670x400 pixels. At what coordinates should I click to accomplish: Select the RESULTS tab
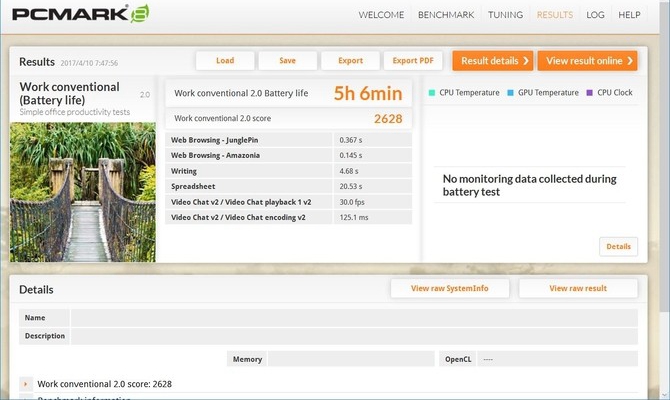click(x=555, y=15)
